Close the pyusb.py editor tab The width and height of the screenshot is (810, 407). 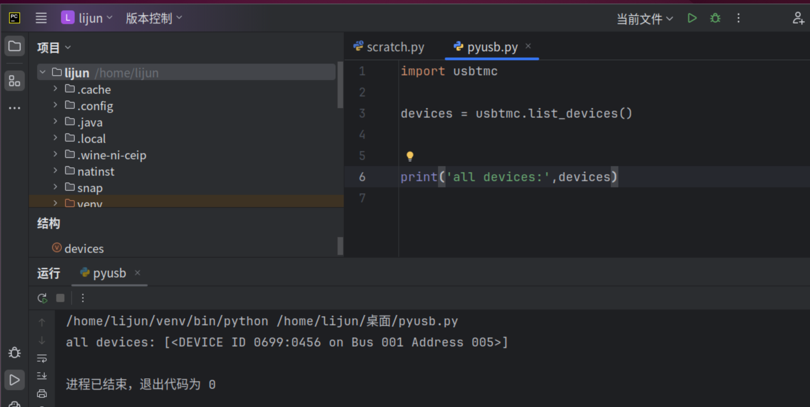[x=528, y=47]
